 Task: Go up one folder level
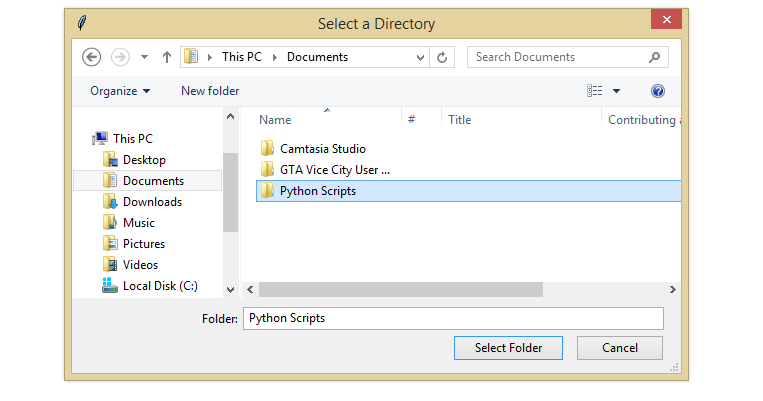(166, 57)
